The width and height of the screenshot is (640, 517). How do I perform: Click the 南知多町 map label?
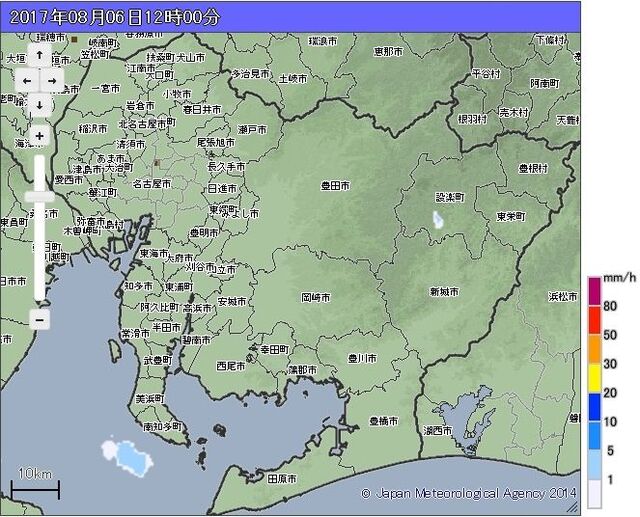click(162, 427)
